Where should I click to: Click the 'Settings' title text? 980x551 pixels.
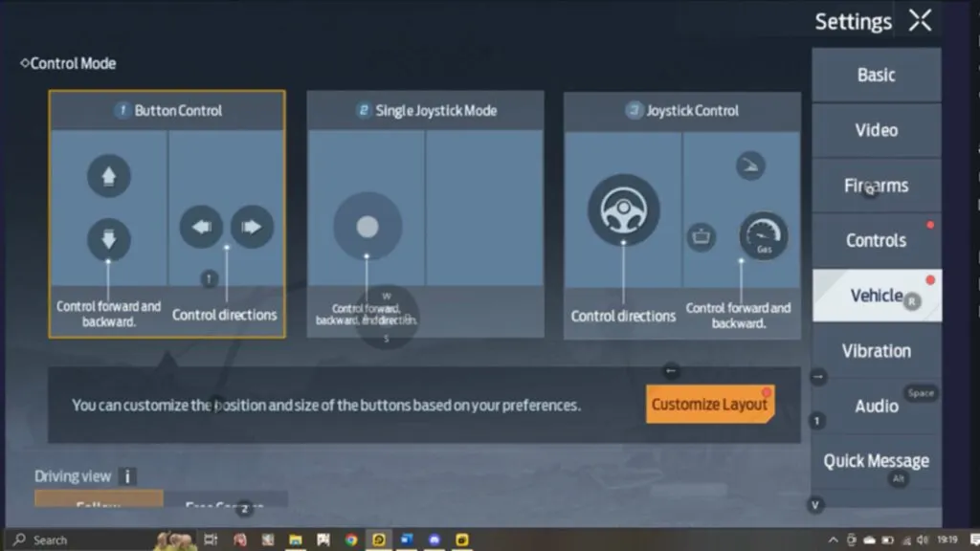pyautogui.click(x=853, y=22)
